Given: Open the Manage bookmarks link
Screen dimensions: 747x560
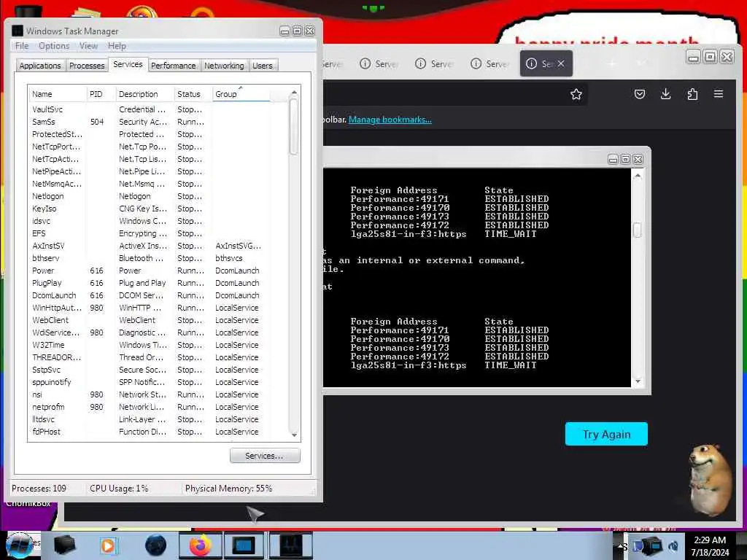Looking at the screenshot, I should (x=390, y=120).
